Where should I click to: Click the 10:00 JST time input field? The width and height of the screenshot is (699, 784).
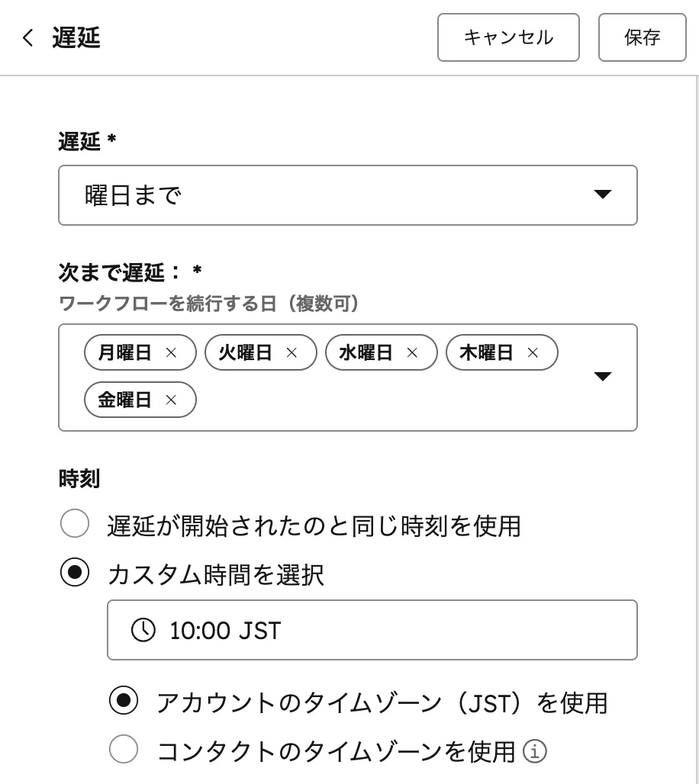[372, 630]
